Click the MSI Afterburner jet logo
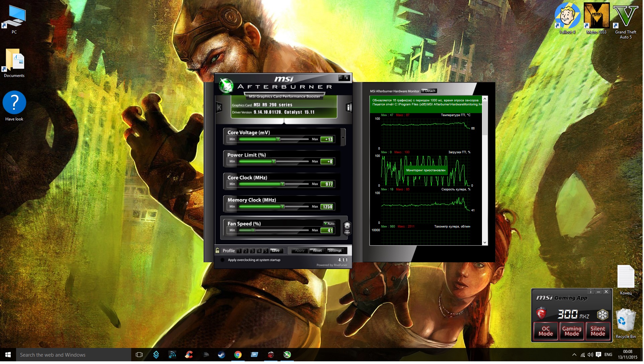Screen dimensions: 644x364 pos(226,86)
